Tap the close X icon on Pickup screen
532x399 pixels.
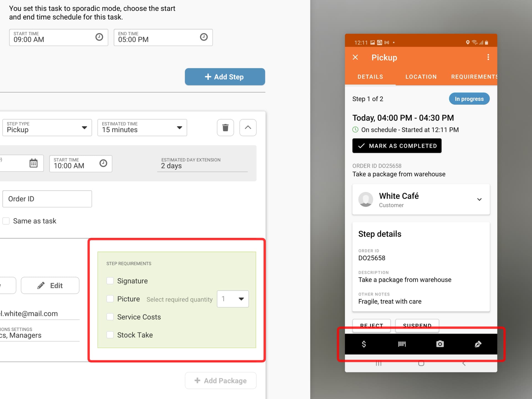[356, 57]
